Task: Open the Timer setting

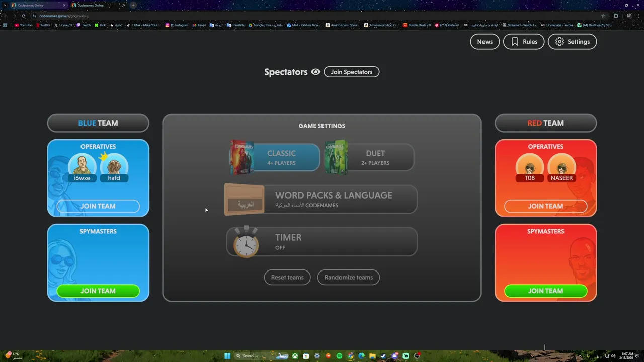Action: pyautogui.click(x=322, y=241)
